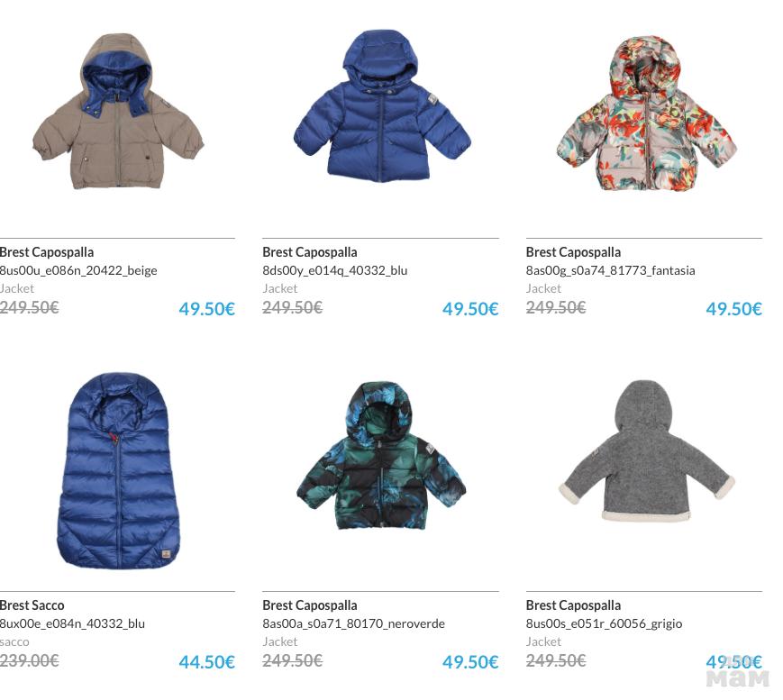Click the sacco category label
This screenshot has width=783, height=700.
coord(14,641)
